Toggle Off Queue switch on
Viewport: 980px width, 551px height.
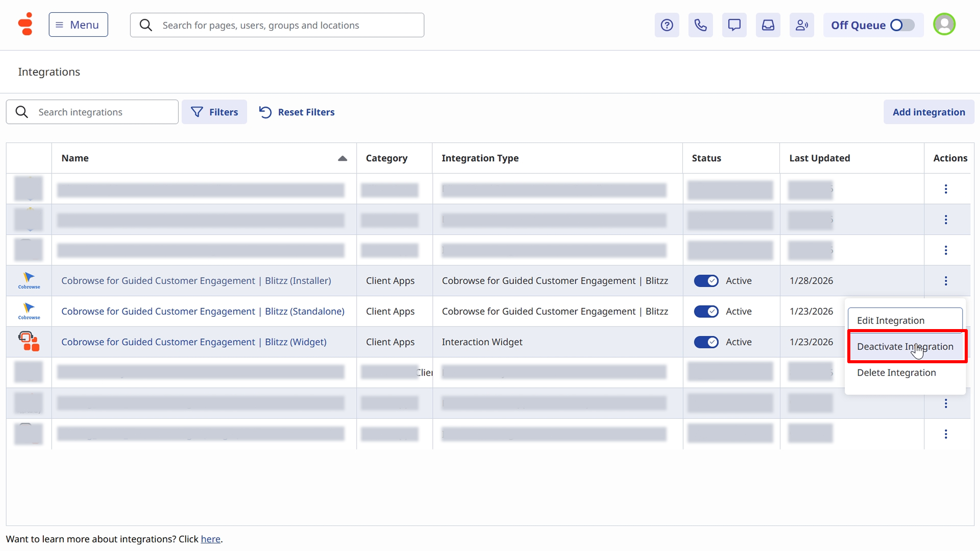coord(902,25)
